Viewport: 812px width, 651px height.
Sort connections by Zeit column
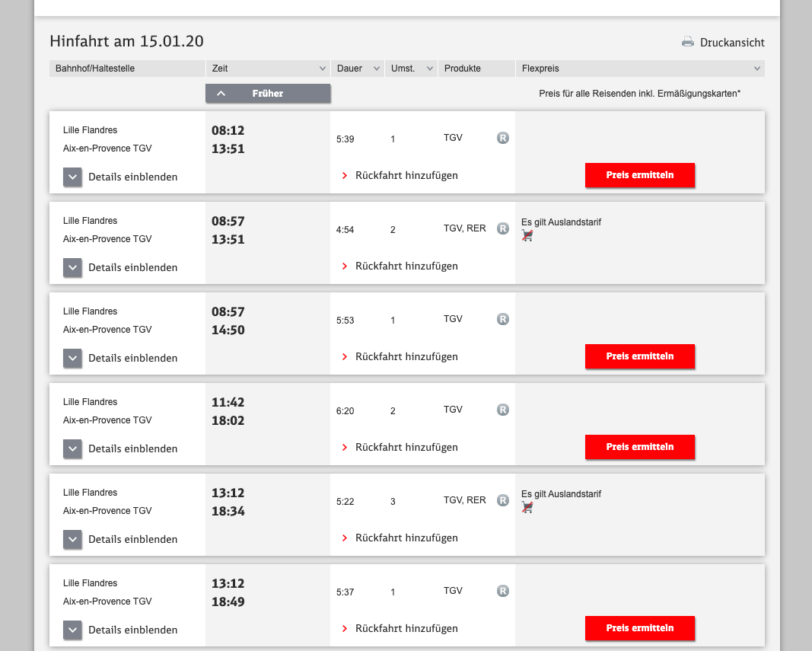268,69
